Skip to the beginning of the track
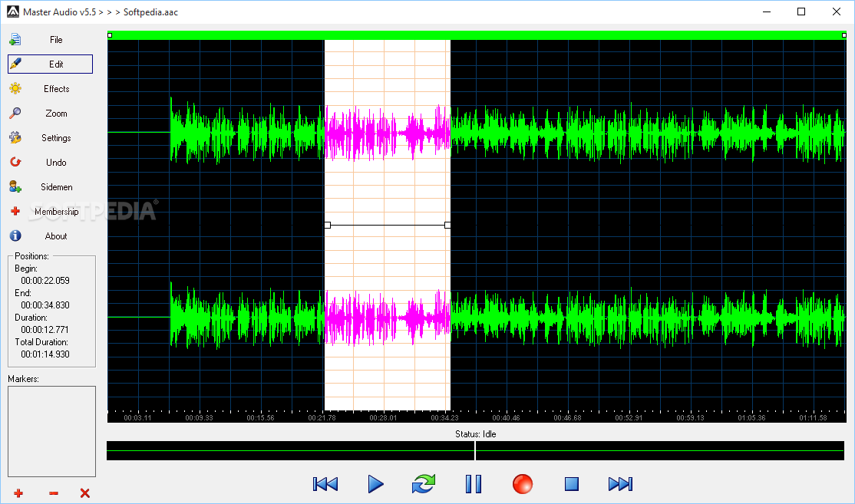Image resolution: width=855 pixels, height=504 pixels. (325, 484)
